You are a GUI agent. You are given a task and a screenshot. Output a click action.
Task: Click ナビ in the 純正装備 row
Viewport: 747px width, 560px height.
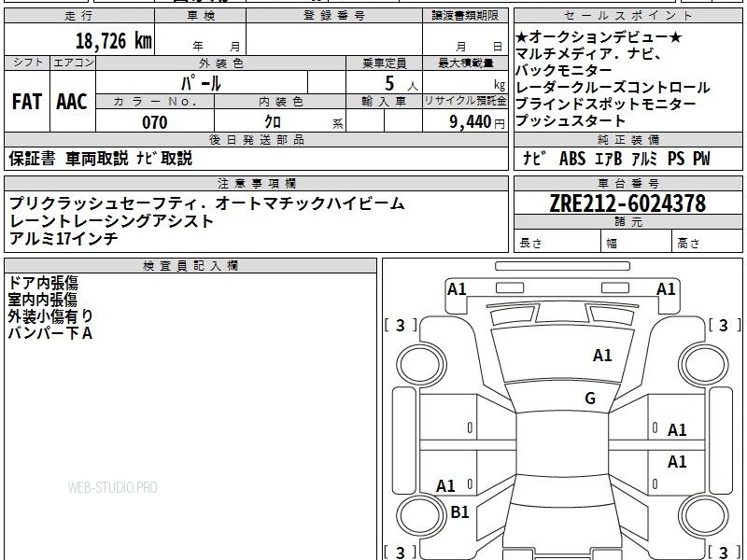[x=534, y=159]
